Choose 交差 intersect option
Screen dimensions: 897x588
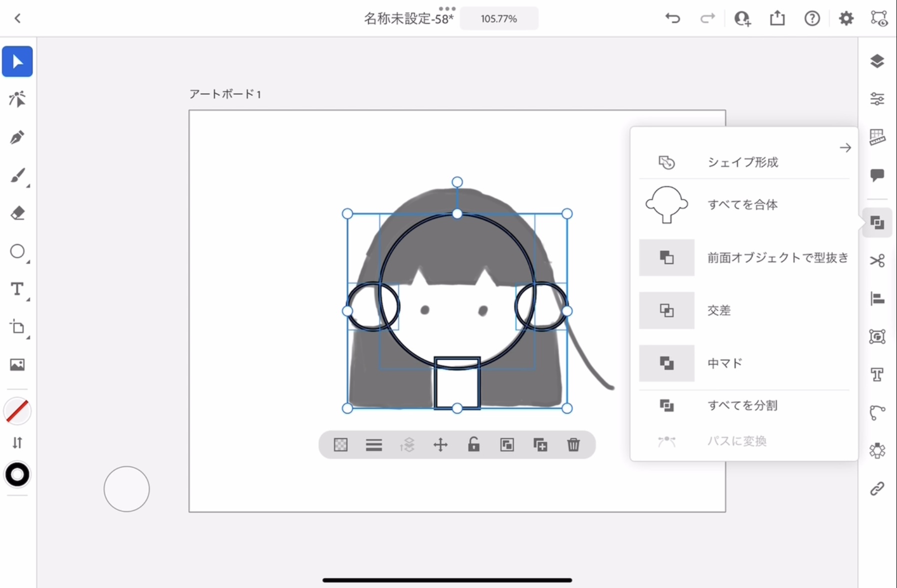(744, 310)
